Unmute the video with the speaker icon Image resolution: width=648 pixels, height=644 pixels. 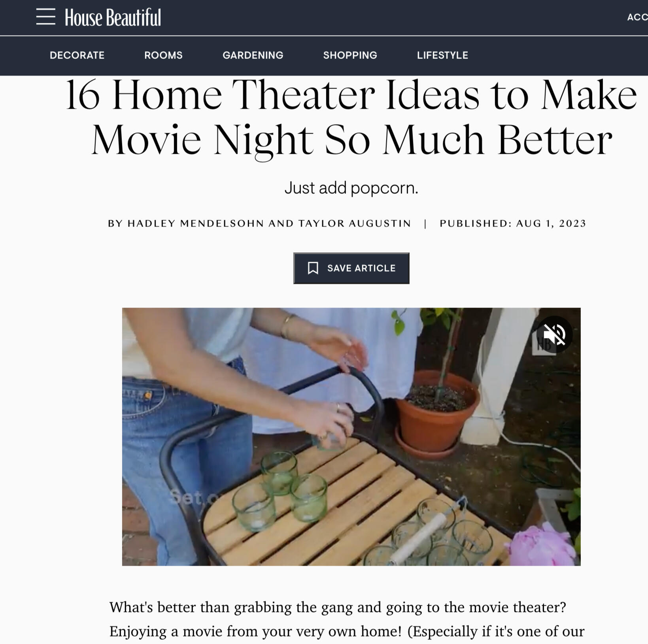pos(554,334)
